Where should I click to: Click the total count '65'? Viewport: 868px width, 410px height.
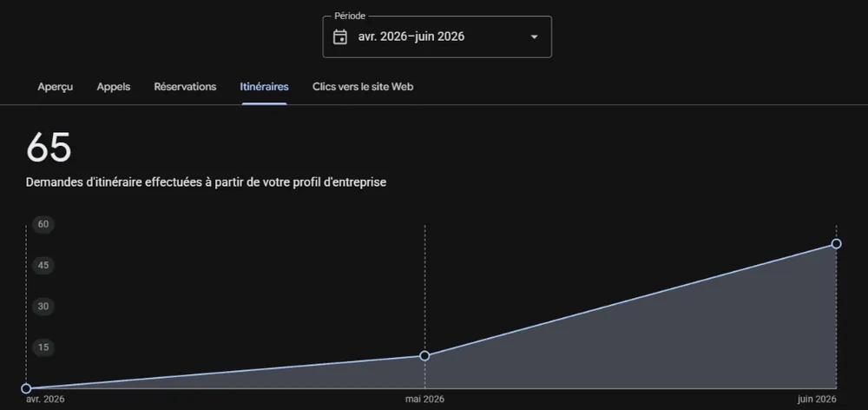coord(49,148)
